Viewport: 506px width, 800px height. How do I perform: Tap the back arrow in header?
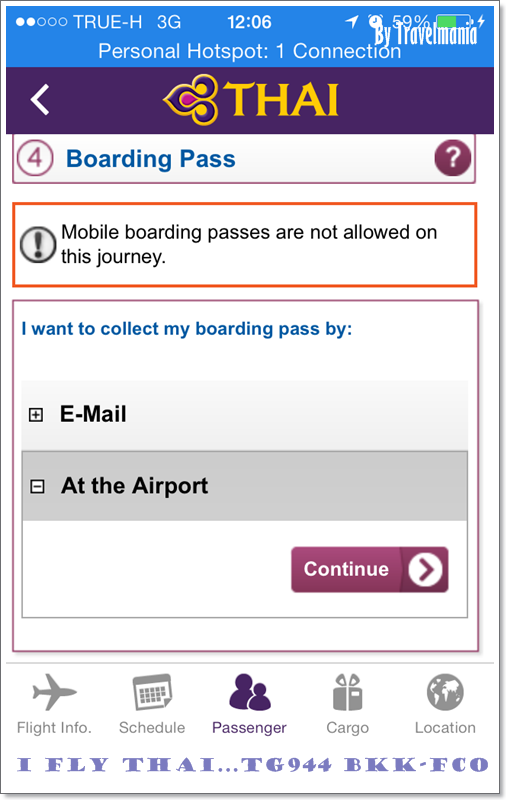point(39,99)
